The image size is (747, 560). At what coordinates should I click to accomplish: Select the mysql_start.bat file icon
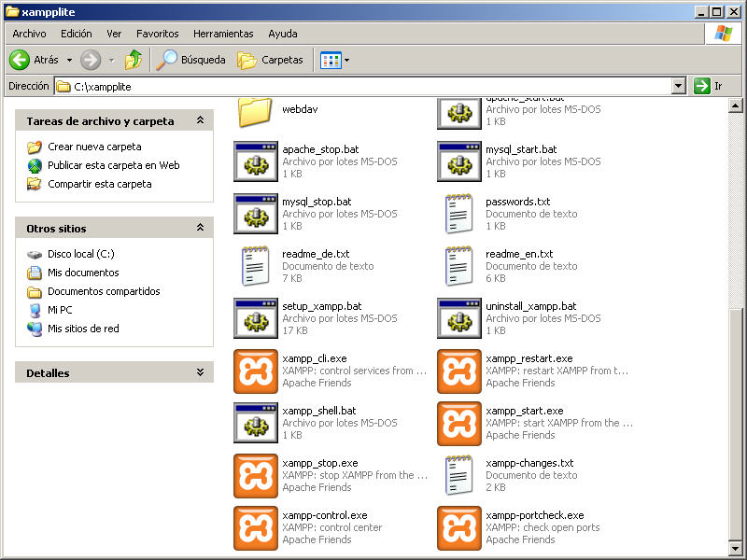pyautogui.click(x=459, y=162)
